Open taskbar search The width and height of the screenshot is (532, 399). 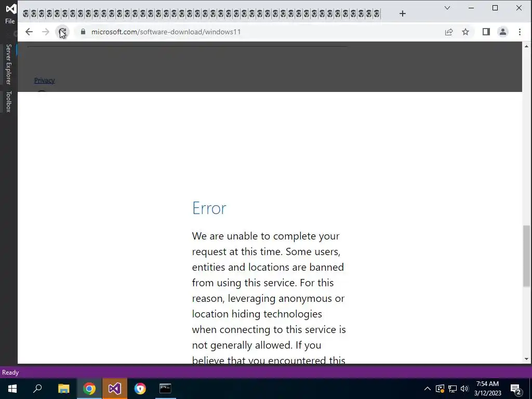point(37,389)
